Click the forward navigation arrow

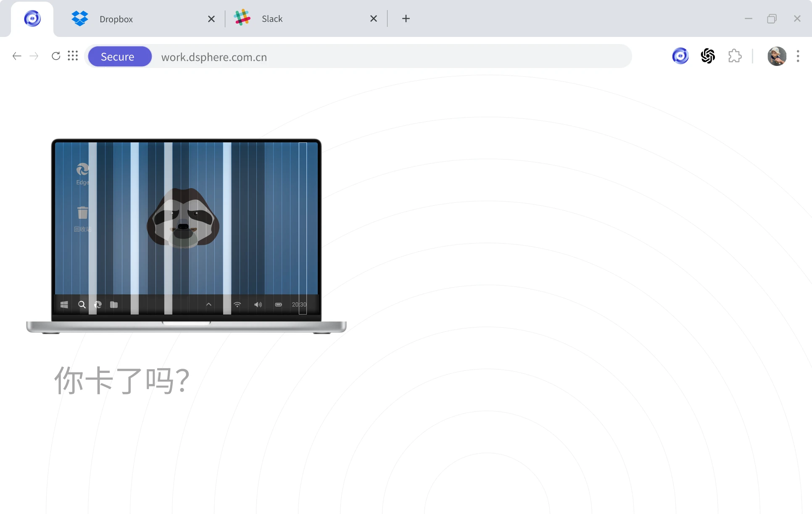[34, 56]
